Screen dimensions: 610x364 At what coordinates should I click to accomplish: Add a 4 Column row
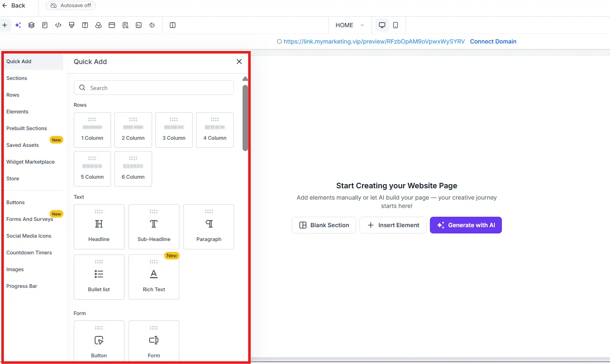click(215, 130)
